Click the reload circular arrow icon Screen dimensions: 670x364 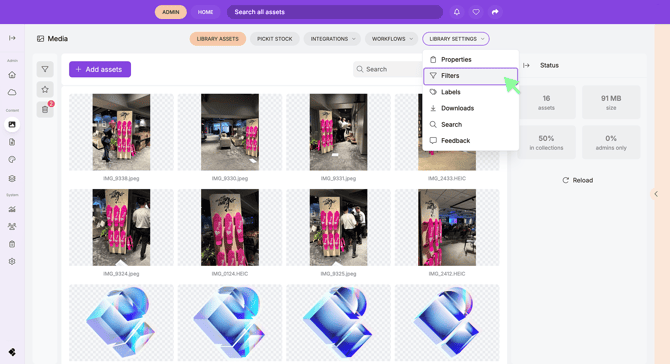tap(565, 180)
